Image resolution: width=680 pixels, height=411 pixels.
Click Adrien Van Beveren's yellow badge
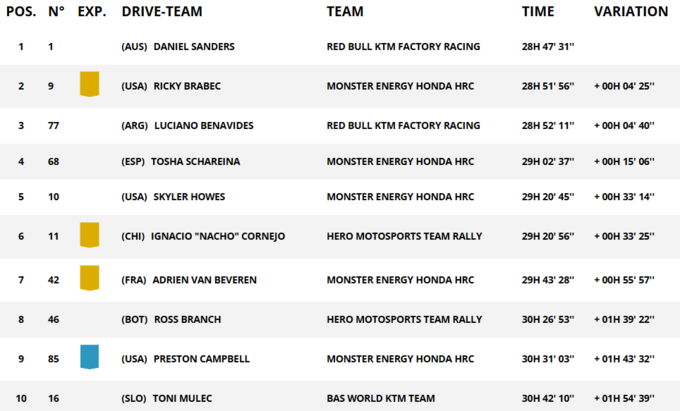90,279
